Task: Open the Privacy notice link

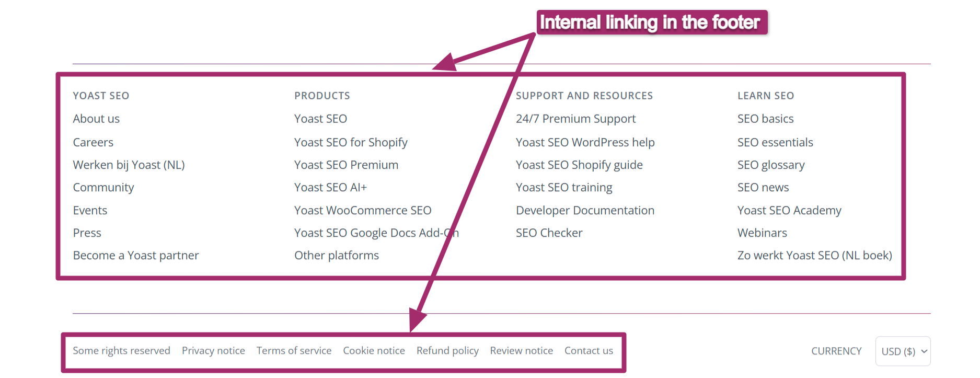Action: click(213, 350)
